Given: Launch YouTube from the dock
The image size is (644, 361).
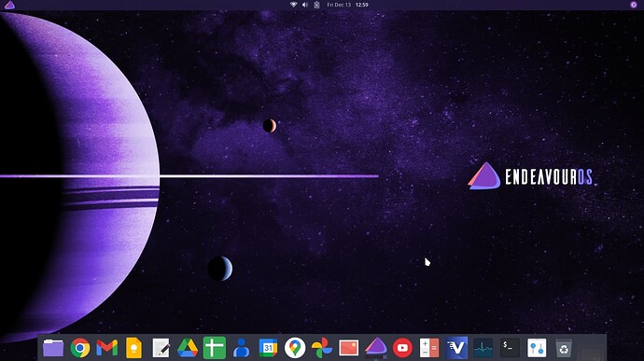Looking at the screenshot, I should (x=402, y=348).
